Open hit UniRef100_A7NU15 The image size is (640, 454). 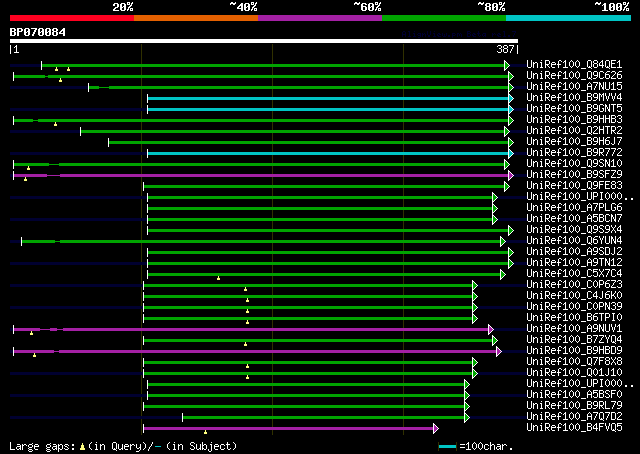click(574, 87)
